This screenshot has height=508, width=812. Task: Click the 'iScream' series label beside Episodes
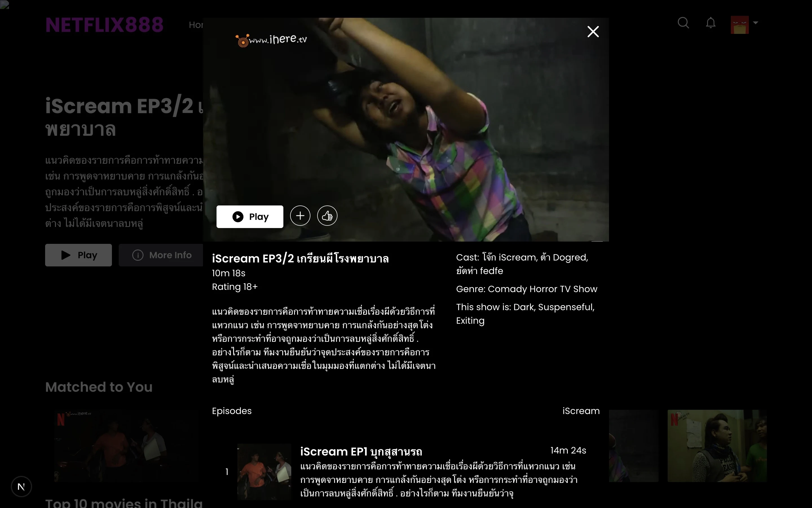tap(581, 411)
